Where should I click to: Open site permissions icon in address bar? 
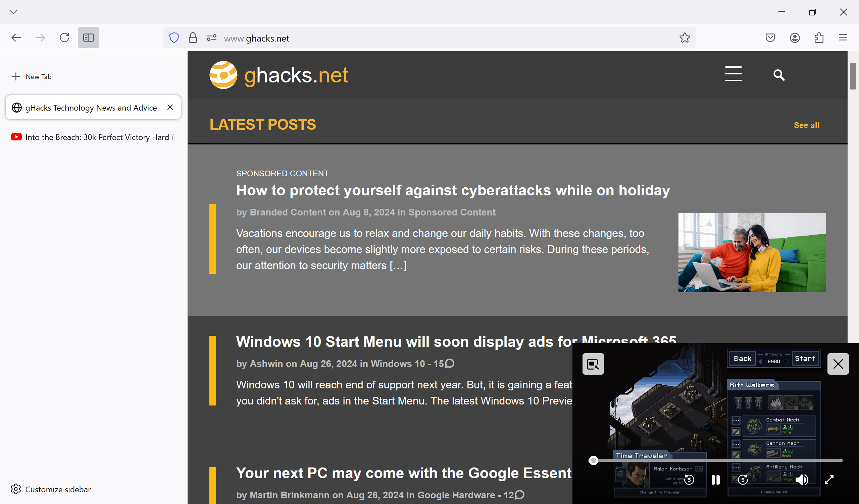pos(211,38)
